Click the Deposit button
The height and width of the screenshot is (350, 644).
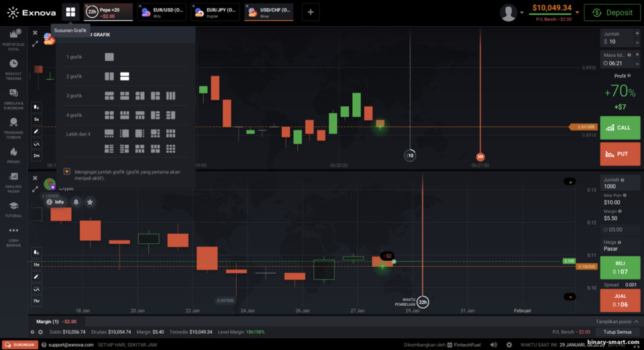click(612, 13)
